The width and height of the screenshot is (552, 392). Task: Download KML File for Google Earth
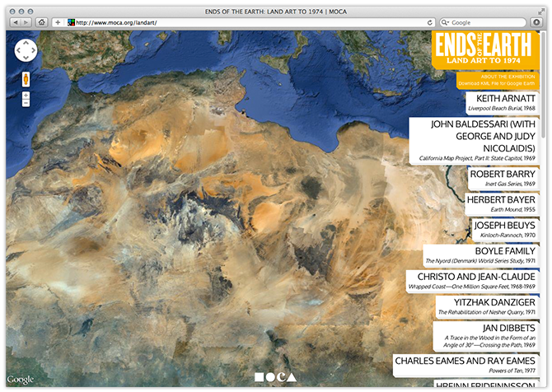tap(496, 83)
